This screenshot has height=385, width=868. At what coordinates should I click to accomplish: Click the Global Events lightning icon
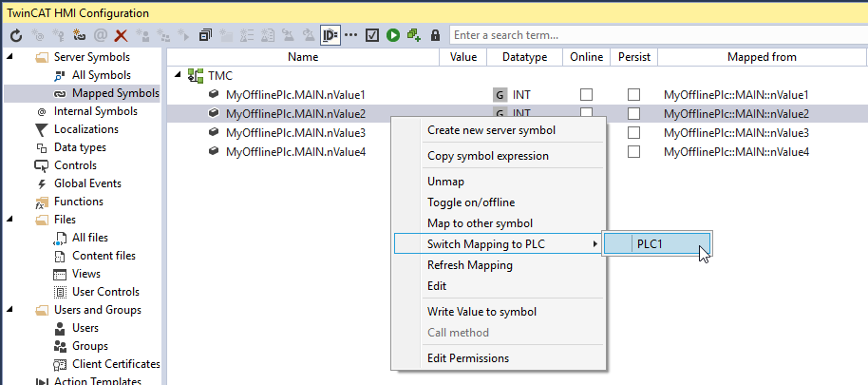(42, 183)
